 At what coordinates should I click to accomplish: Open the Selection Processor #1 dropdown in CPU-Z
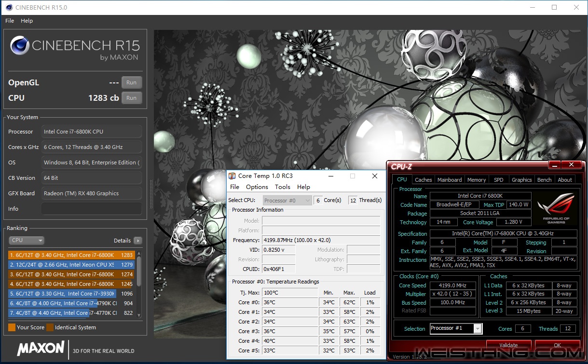coord(456,328)
